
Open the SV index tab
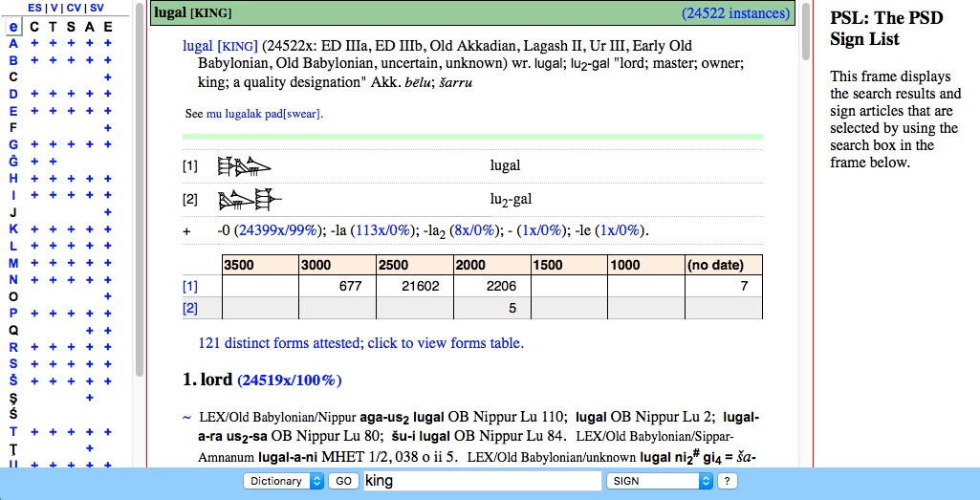point(97,8)
